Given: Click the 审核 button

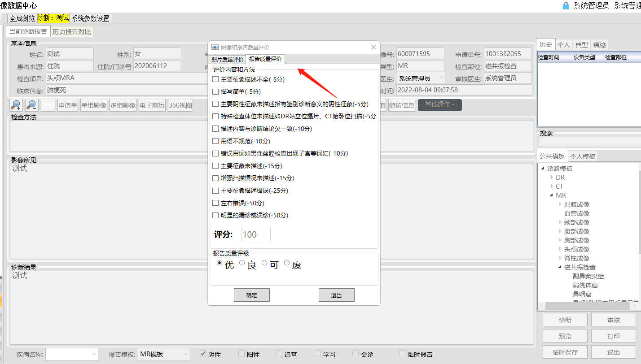Looking at the screenshot, I should pyautogui.click(x=614, y=320).
